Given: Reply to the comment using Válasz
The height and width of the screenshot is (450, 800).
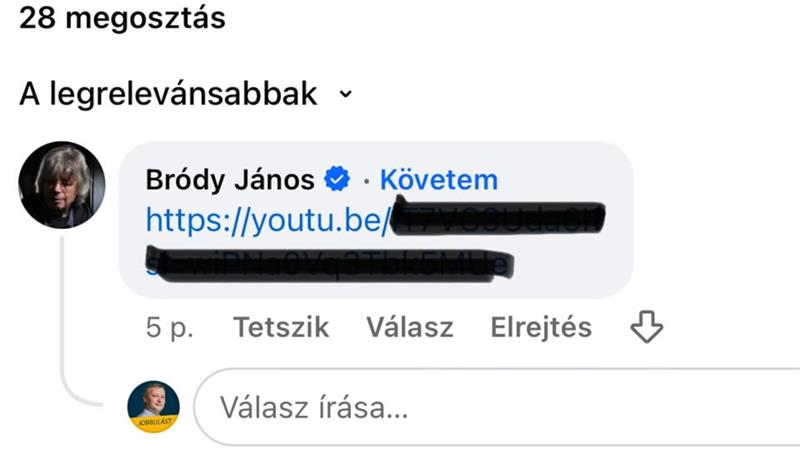Looking at the screenshot, I should point(410,327).
